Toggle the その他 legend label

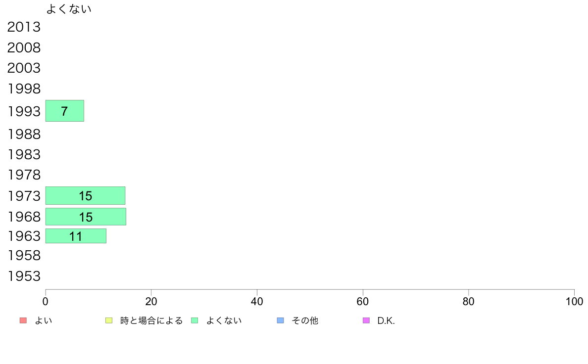(x=305, y=320)
